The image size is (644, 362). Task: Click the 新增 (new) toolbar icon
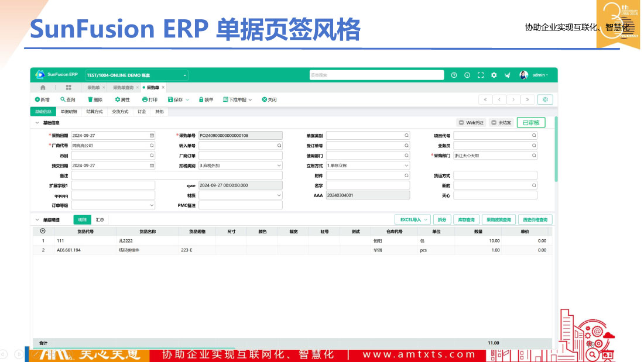coord(38,99)
